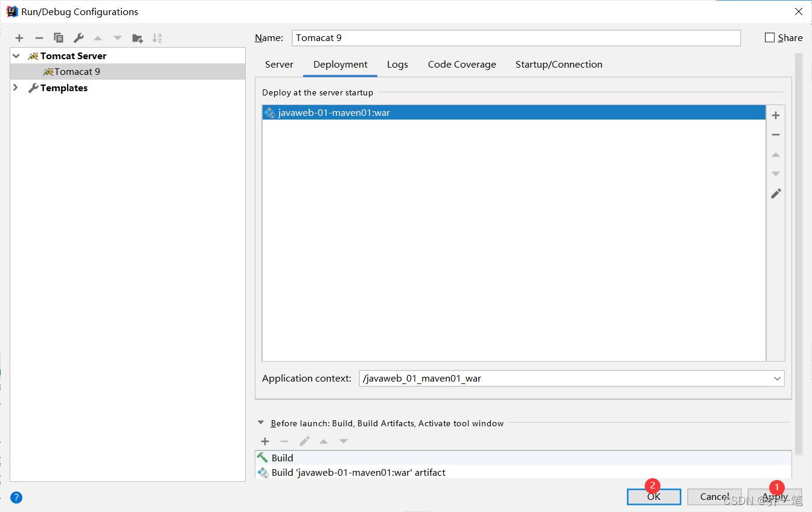The height and width of the screenshot is (512, 812).
Task: Remove before launch task minus icon
Action: [x=284, y=441]
